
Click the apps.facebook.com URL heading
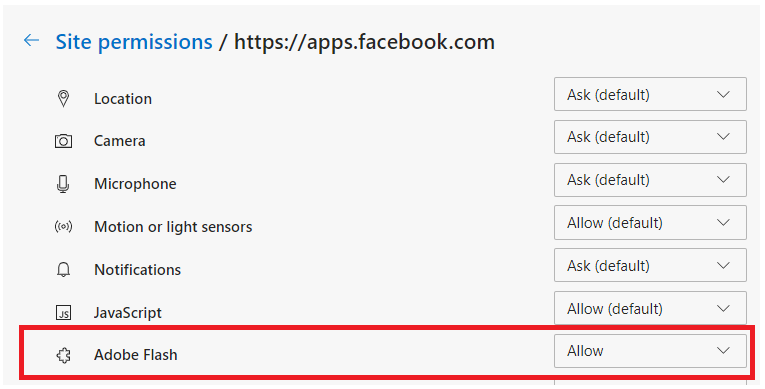tap(364, 42)
